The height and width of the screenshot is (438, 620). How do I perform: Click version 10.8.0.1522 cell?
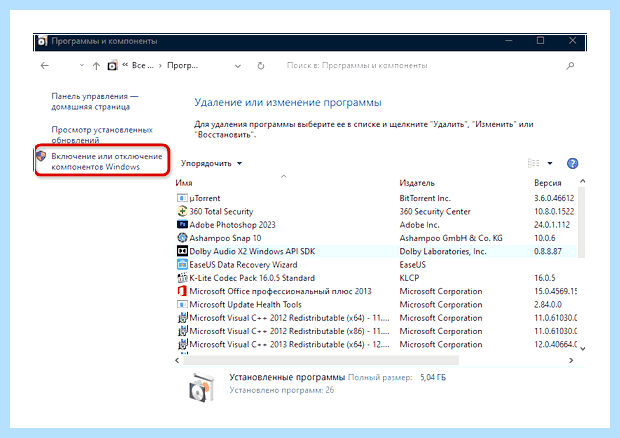554,211
